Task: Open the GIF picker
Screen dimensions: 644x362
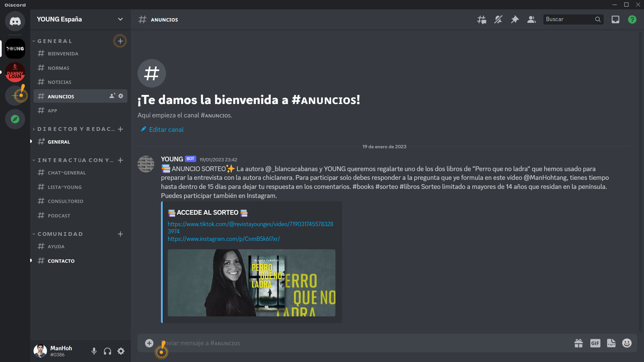Action: point(595,343)
